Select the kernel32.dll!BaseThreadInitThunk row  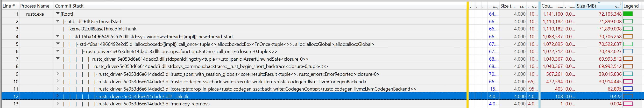pyautogui.click(x=103, y=29)
